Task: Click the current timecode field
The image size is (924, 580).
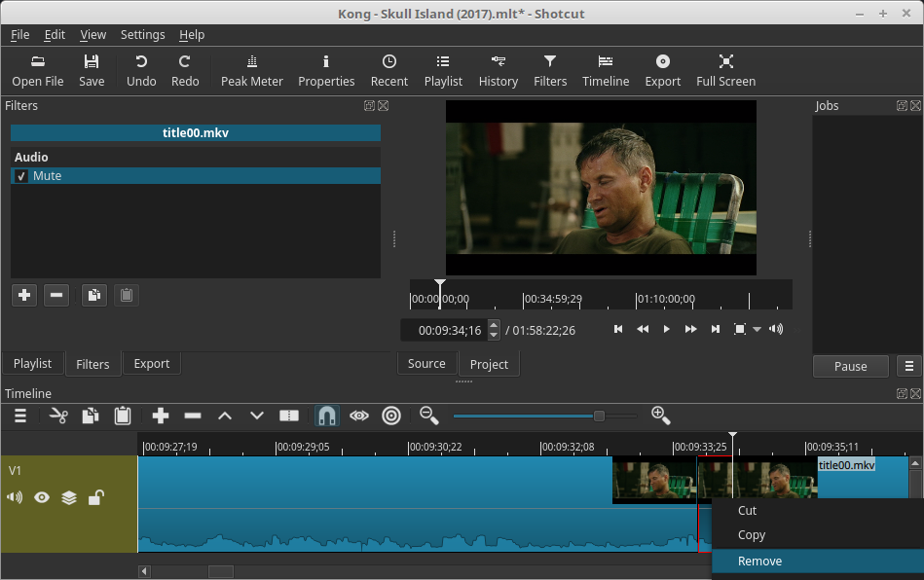Action: (444, 330)
